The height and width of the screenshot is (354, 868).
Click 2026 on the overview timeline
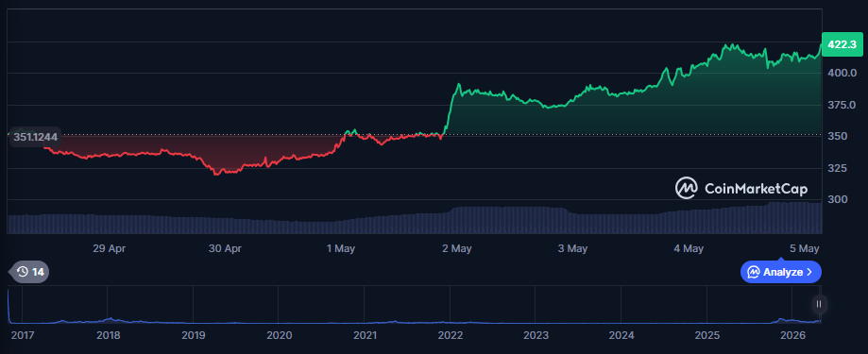(792, 335)
